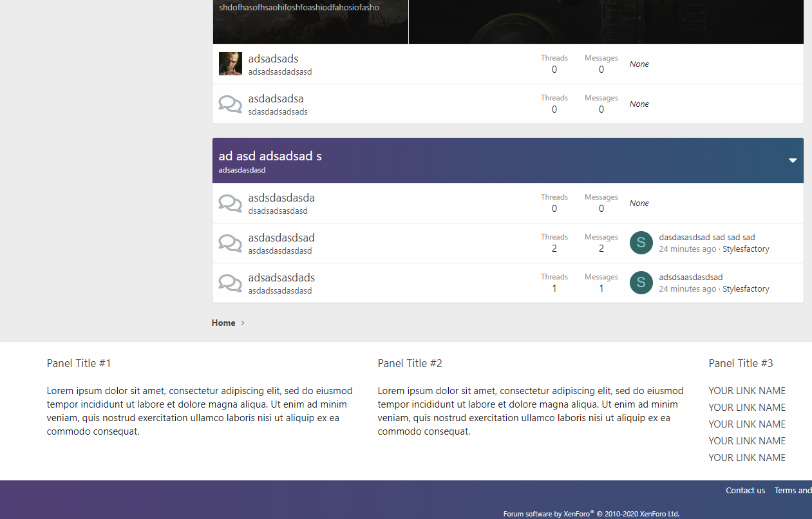Image resolution: width=812 pixels, height=519 pixels.
Task: Open the adsadsads forum link
Action: pyautogui.click(x=273, y=59)
